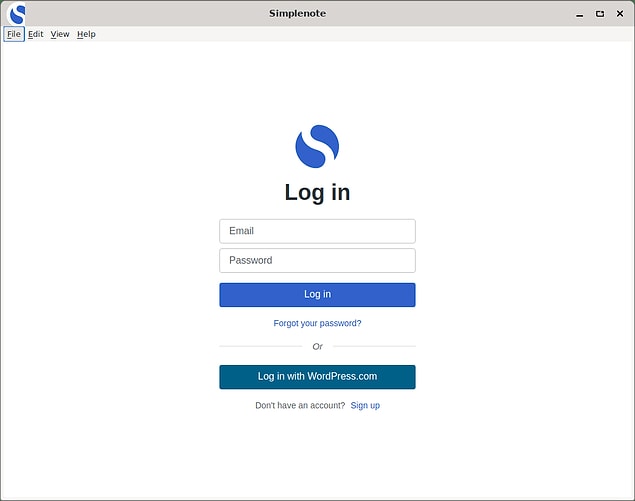This screenshot has height=501, width=635.
Task: Maximize the Simplenote window
Action: [600, 14]
